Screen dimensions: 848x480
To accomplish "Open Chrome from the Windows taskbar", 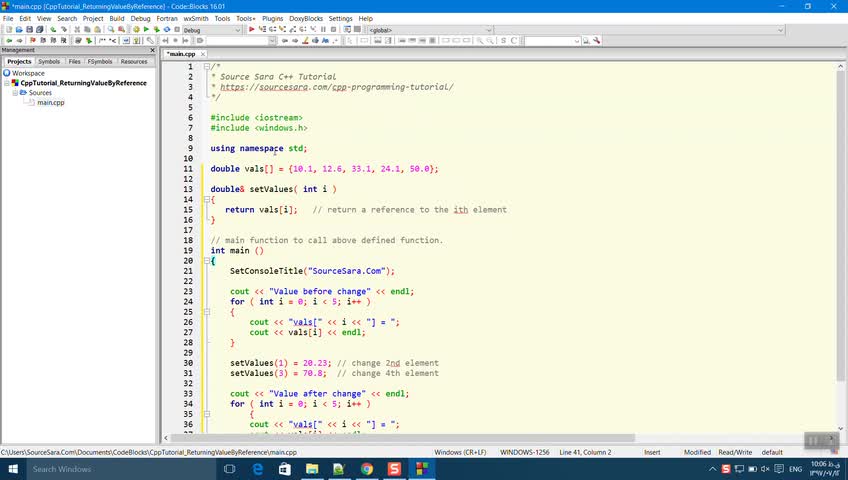I will (x=367, y=469).
